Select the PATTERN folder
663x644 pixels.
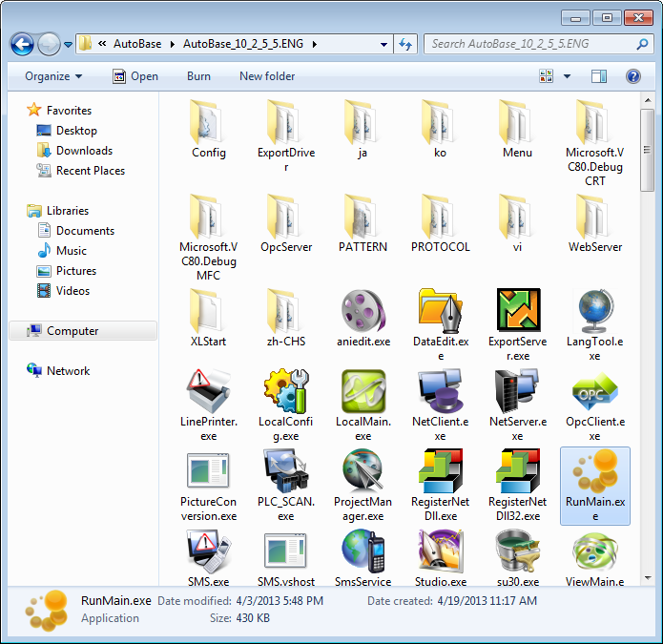pyautogui.click(x=363, y=223)
